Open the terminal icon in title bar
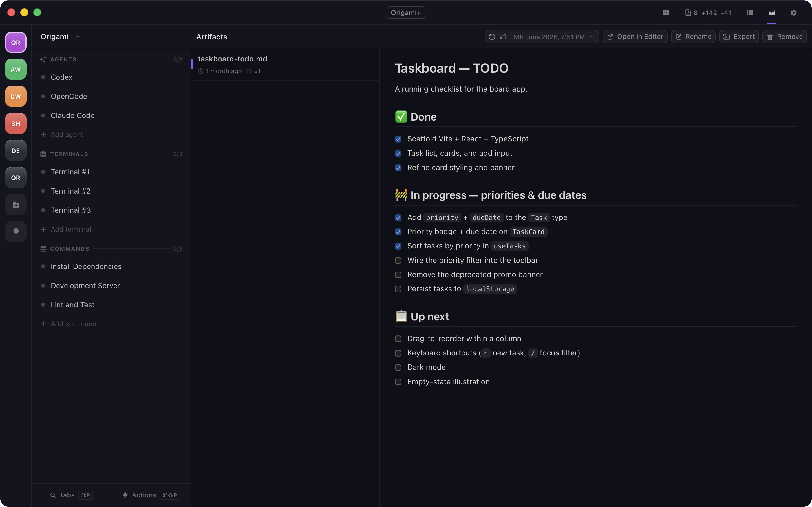 [666, 13]
